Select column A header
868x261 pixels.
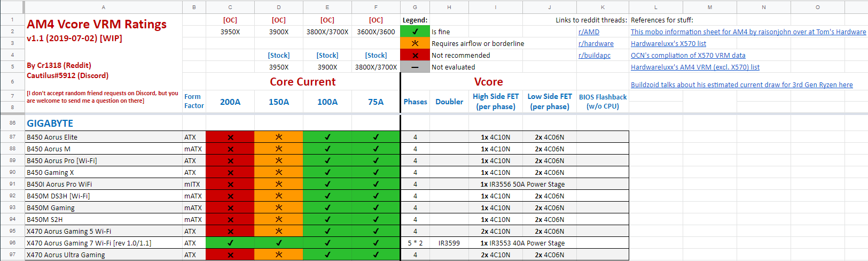click(104, 7)
